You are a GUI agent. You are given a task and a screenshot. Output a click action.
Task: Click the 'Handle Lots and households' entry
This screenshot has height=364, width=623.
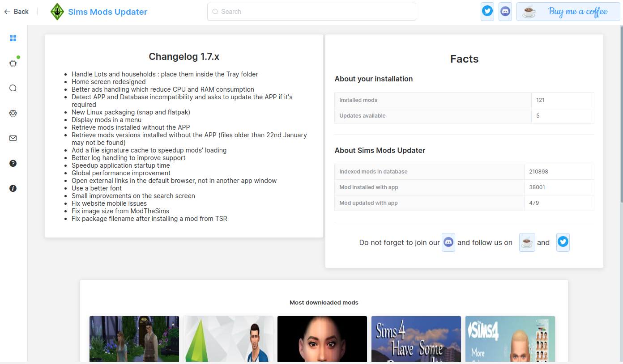coord(165,74)
